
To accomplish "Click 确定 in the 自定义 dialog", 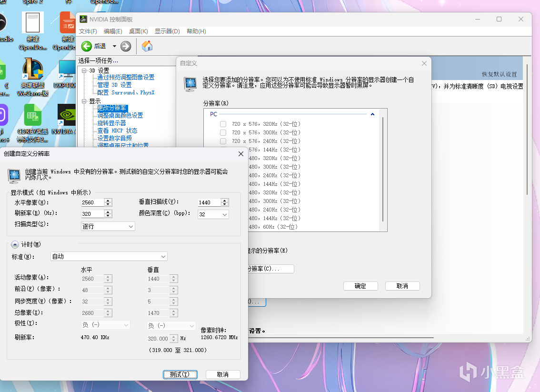I will [x=360, y=286].
